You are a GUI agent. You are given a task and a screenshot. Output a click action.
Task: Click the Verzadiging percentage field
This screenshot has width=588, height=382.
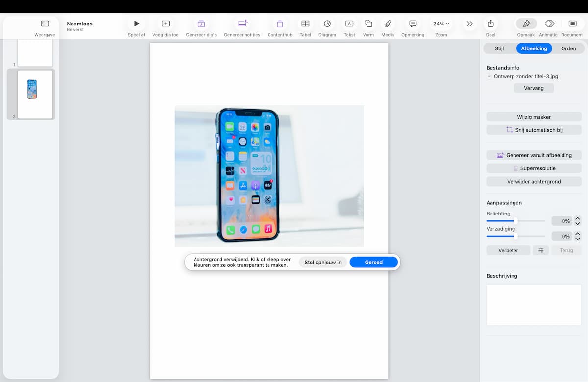pyautogui.click(x=562, y=237)
